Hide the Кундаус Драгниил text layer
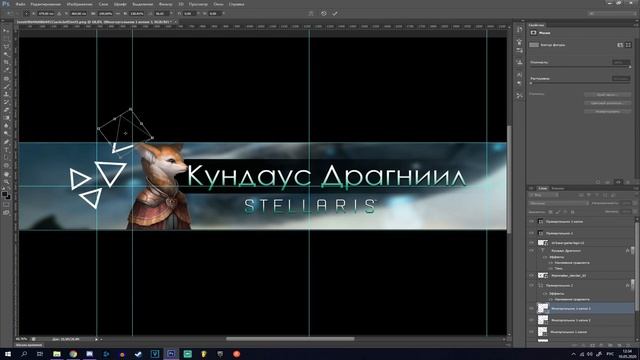 pyautogui.click(x=531, y=250)
